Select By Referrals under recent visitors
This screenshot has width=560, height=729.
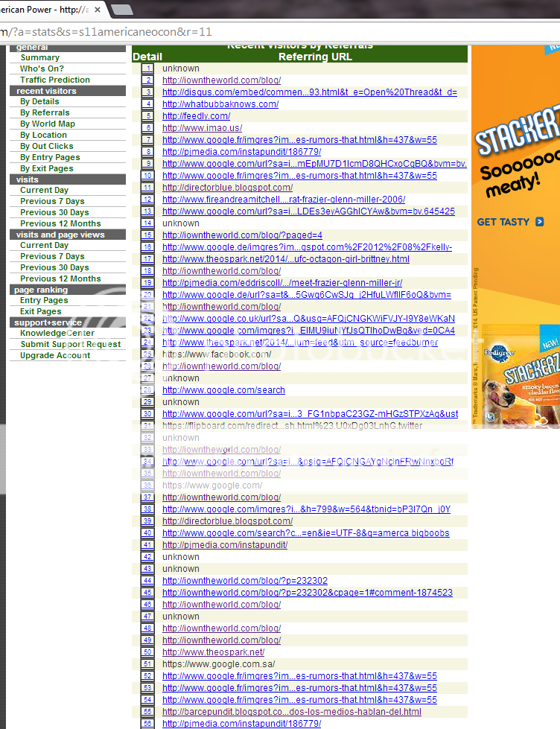coord(45,112)
